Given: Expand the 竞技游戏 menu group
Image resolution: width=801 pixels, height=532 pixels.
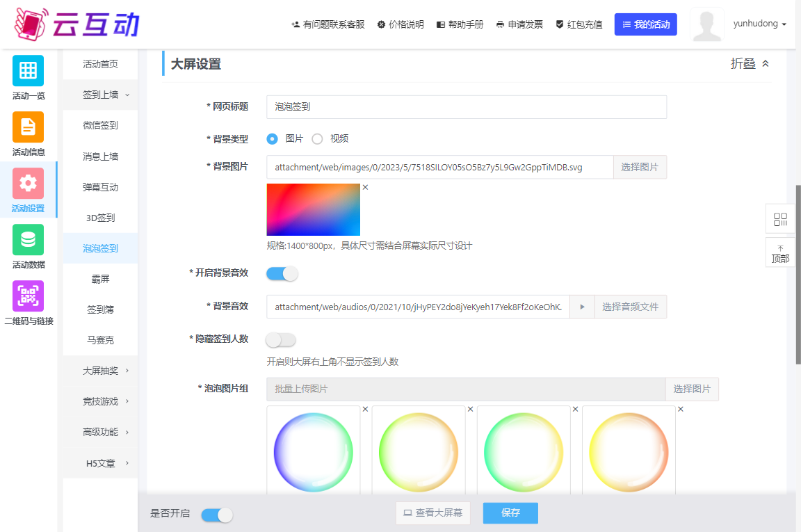Looking at the screenshot, I should pyautogui.click(x=101, y=401).
